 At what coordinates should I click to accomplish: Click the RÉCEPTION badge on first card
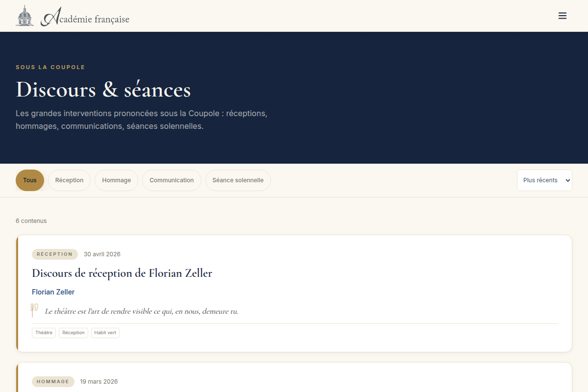pyautogui.click(x=55, y=254)
